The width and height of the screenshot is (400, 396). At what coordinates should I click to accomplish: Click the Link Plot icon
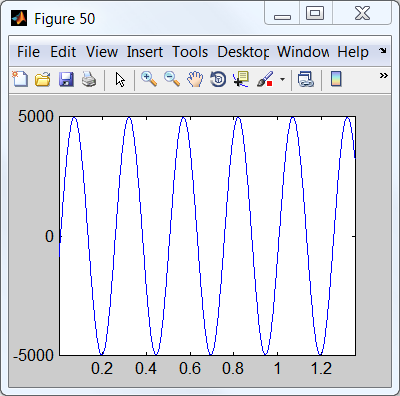(x=306, y=80)
